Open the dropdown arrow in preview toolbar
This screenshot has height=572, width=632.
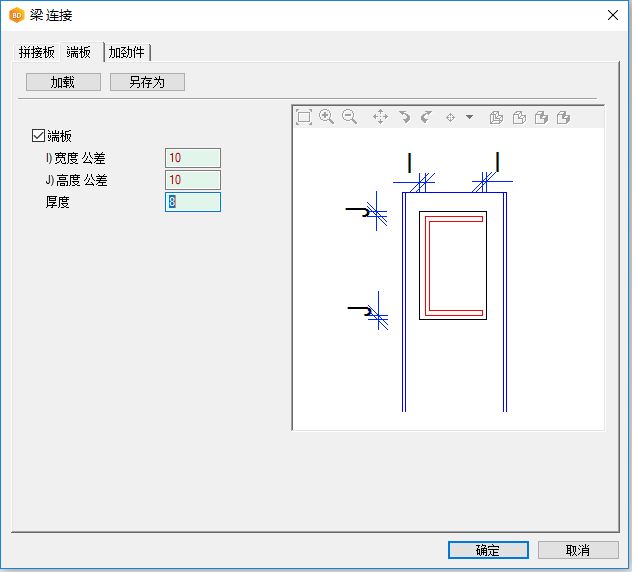pyautogui.click(x=469, y=117)
